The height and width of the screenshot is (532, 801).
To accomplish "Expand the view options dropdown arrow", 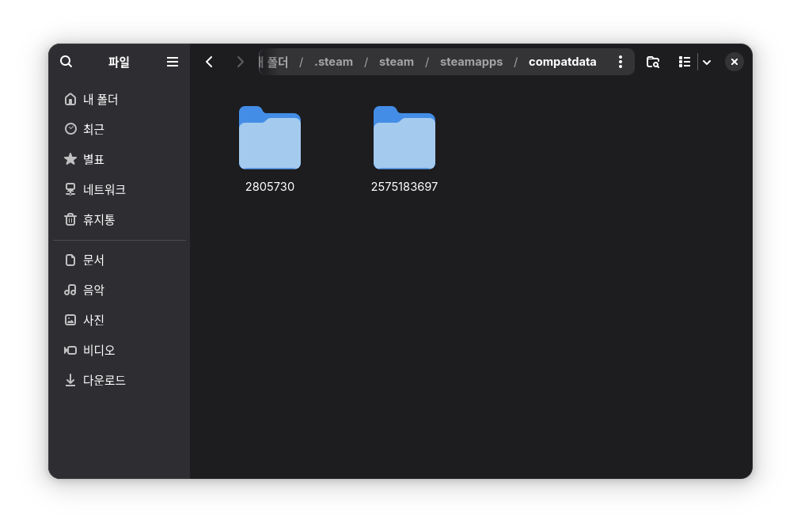I will point(707,62).
